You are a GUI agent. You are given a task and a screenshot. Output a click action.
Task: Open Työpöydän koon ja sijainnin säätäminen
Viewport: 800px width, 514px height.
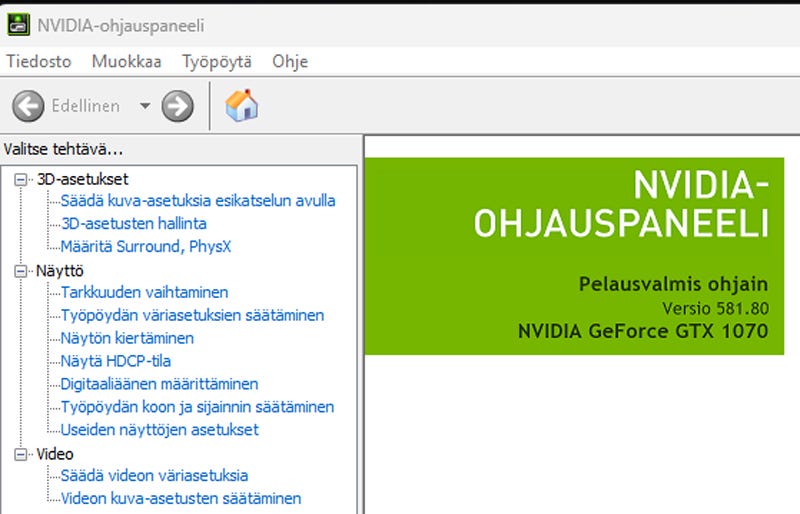pyautogui.click(x=197, y=407)
